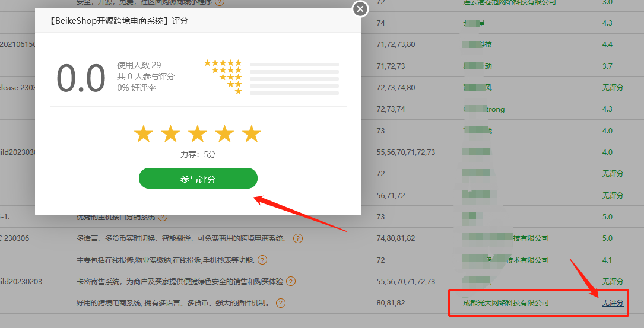Click the 共 0 人参与评分 text

(146, 77)
